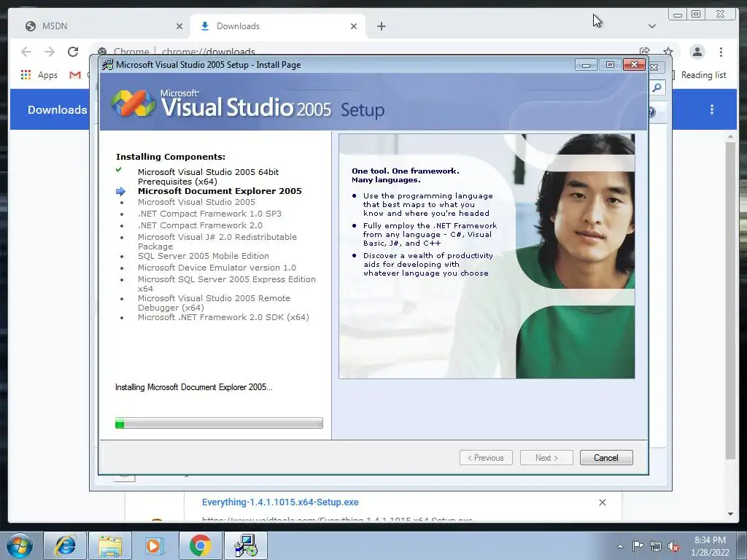The image size is (747, 560).
Task: Open the Chrome profile avatar
Action: click(x=697, y=52)
